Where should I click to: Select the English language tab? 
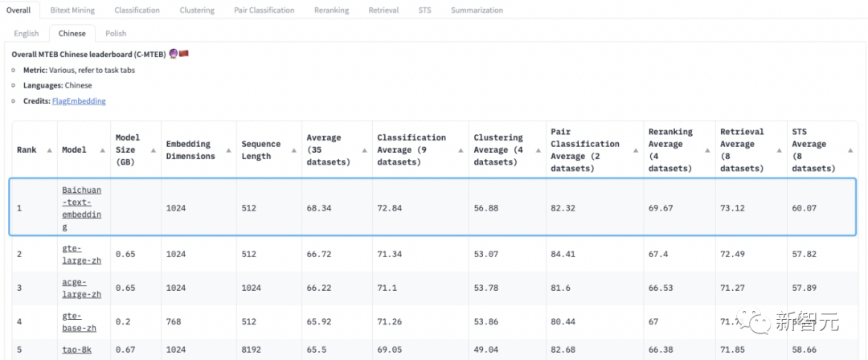26,34
